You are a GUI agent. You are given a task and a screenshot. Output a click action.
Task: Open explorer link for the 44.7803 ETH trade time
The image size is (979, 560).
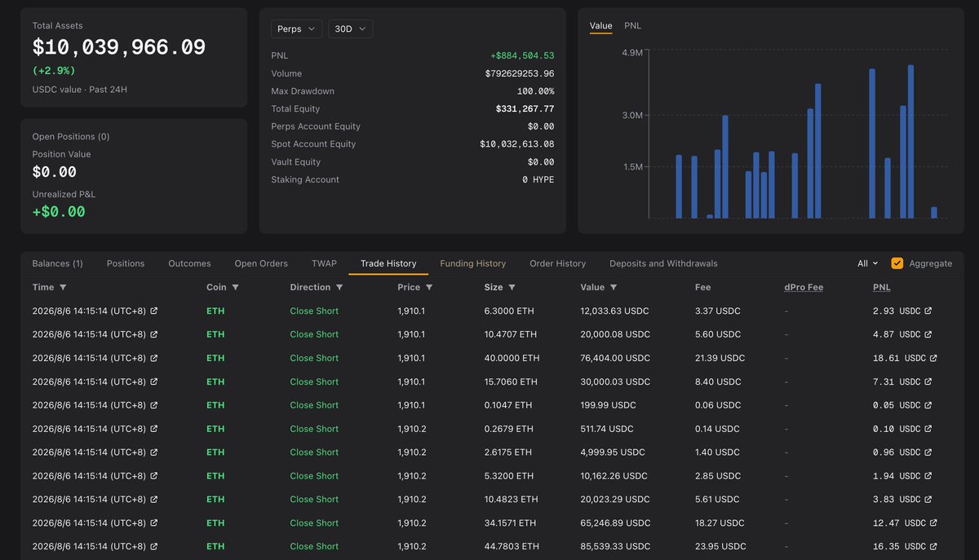154,547
